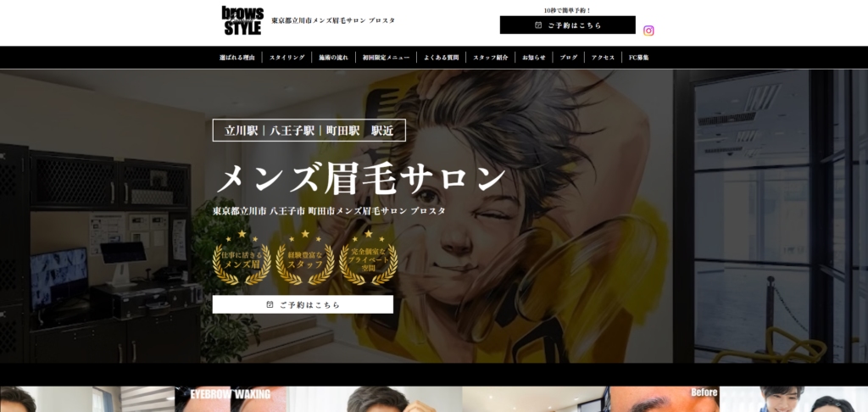Click the calendar icon in hero reservation button
The width and height of the screenshot is (868, 412).
click(270, 303)
